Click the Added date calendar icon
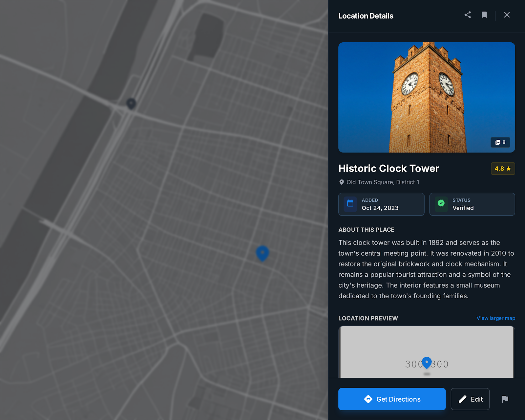Viewport: 525px width, 420px height. pyautogui.click(x=350, y=204)
